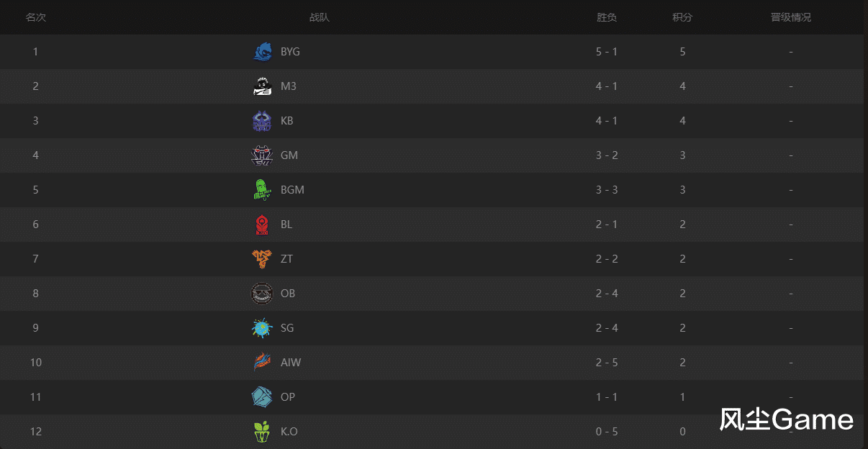Click the BYG team logo icon
The image size is (868, 449).
(x=263, y=52)
